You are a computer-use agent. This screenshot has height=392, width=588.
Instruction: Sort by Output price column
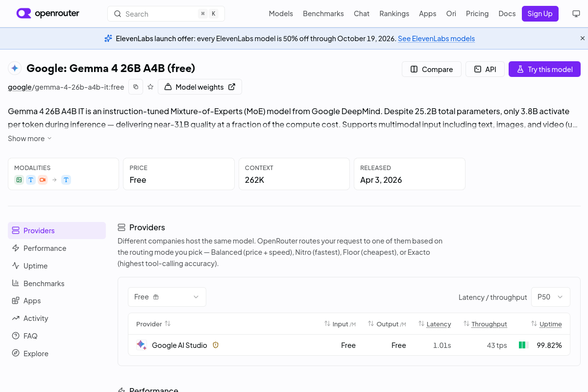point(387,324)
